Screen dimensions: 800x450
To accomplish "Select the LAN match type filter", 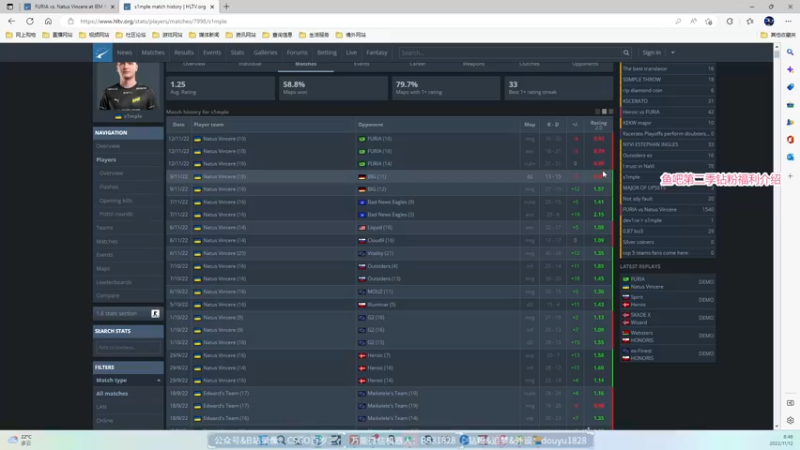I will 101,407.
